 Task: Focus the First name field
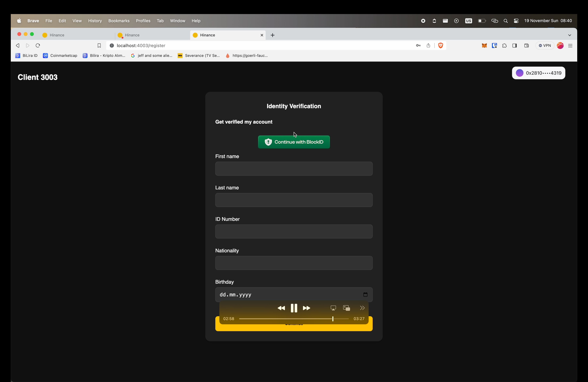point(294,169)
